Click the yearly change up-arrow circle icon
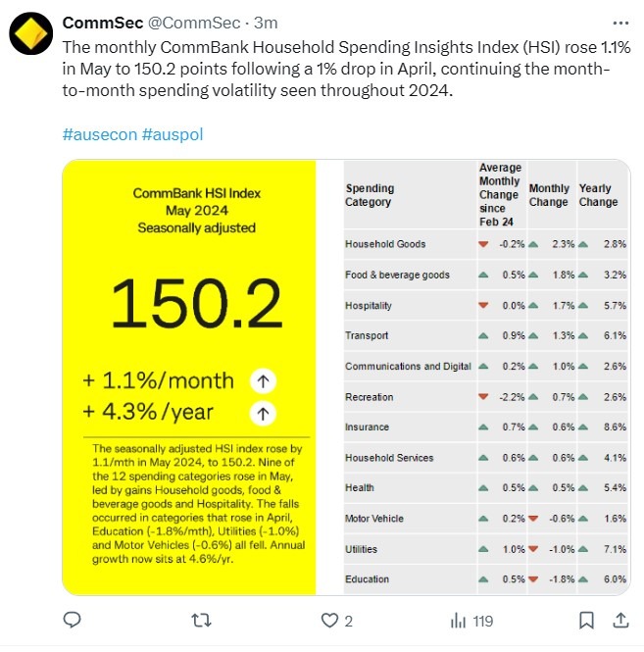Screen dimensions: 644x652 click(261, 413)
